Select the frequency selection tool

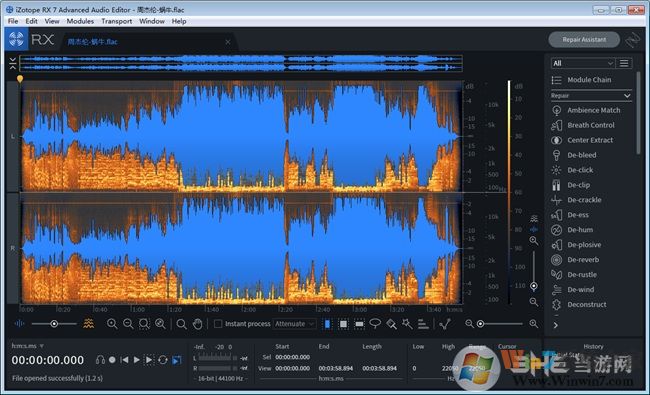coord(359,324)
